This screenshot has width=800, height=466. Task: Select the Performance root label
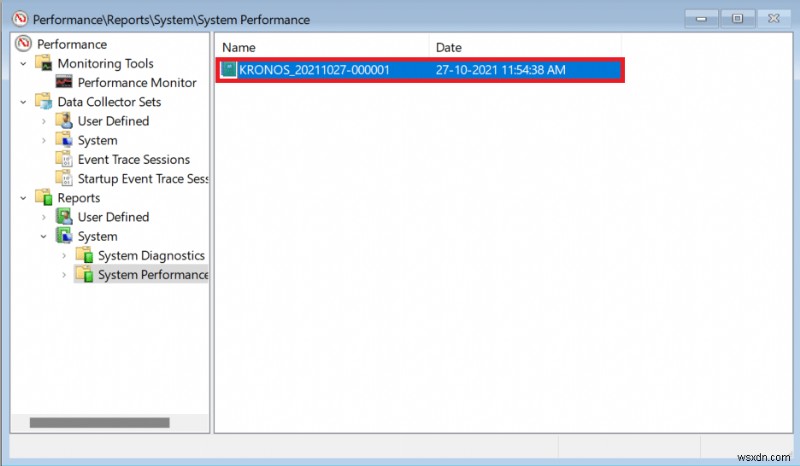click(x=72, y=44)
